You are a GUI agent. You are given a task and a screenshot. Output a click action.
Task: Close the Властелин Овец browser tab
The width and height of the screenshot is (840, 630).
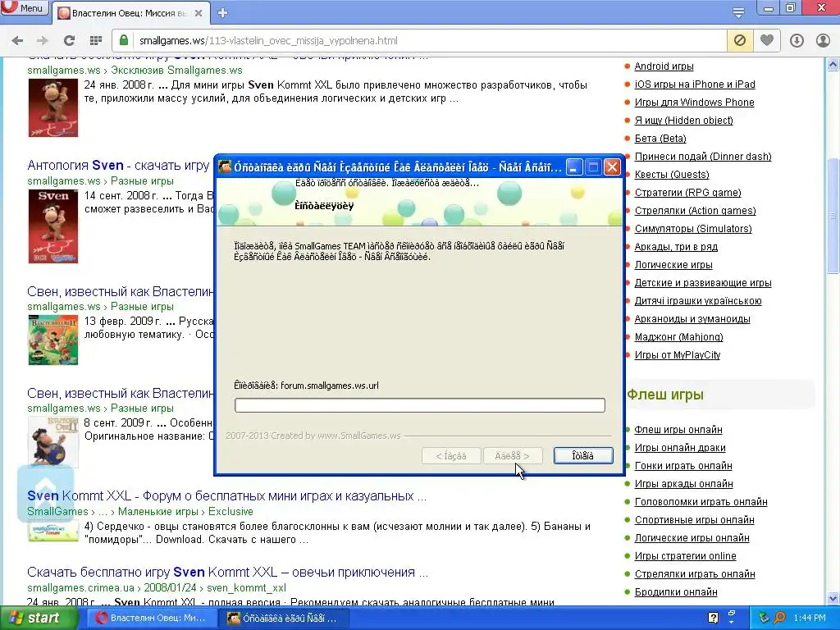[x=199, y=13]
